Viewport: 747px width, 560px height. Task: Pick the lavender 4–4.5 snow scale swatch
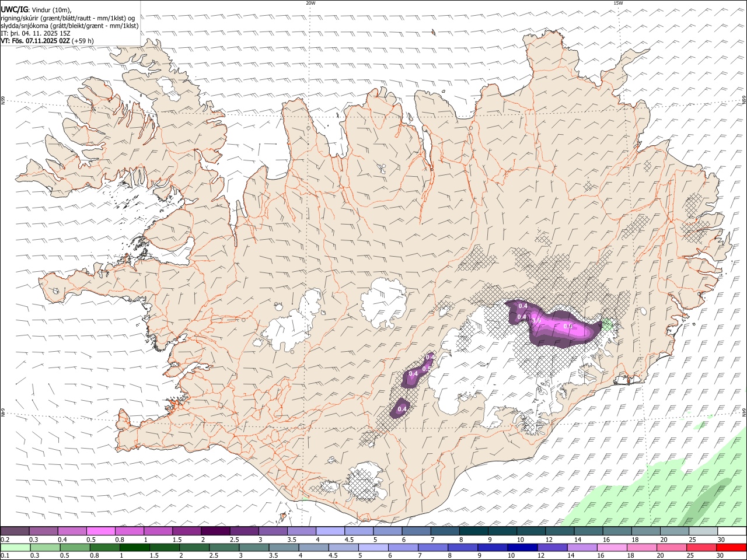coord(330,531)
